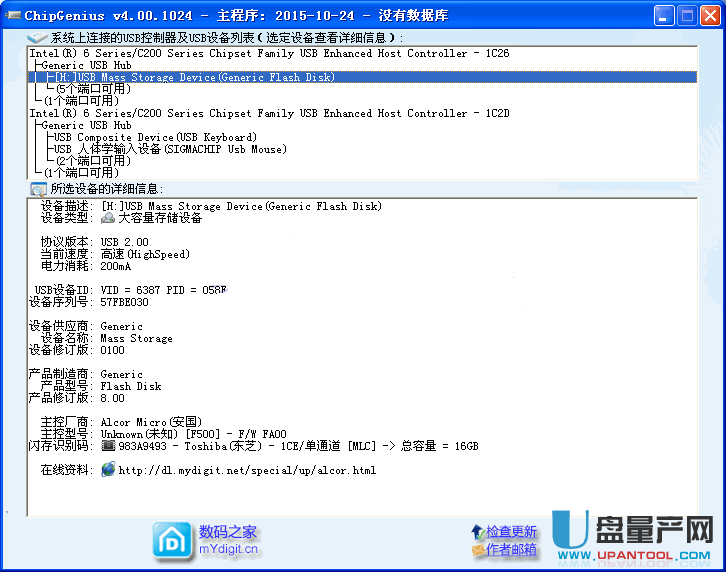Click the mass storage drive icon in details
Screen dimensions: 726x572
coord(108,218)
